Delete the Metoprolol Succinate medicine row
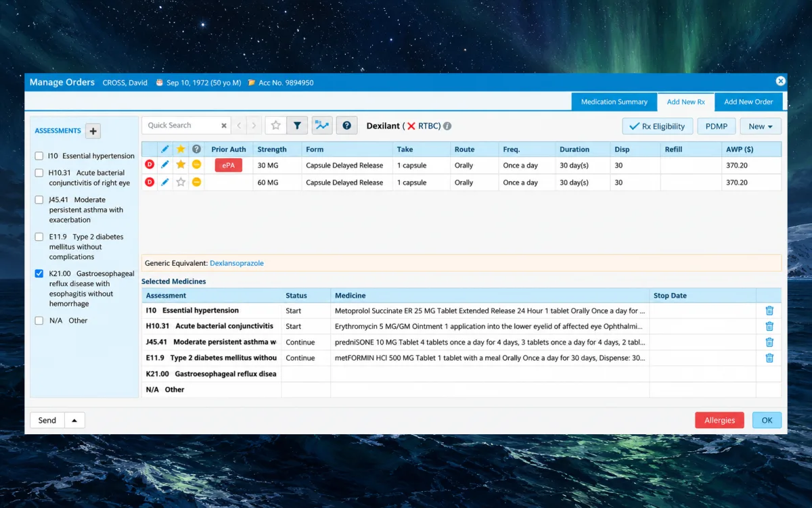This screenshot has width=812, height=508. click(769, 310)
